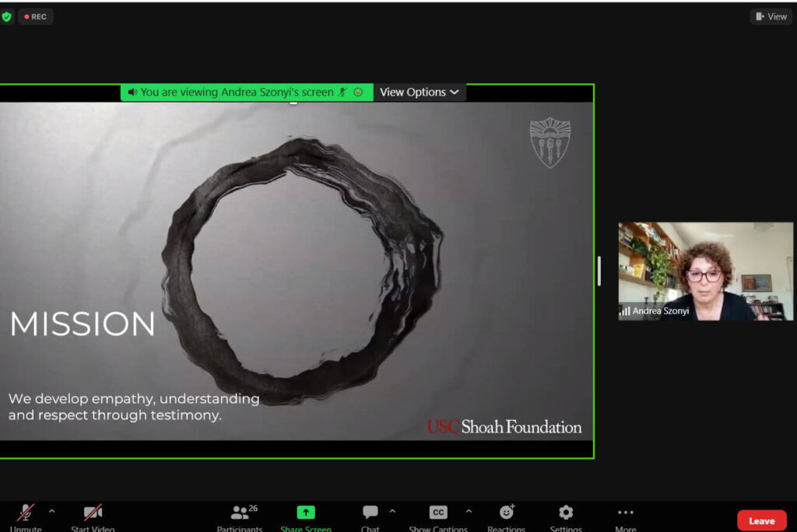This screenshot has width=797, height=532.
Task: Expand the chat options caret
Action: (392, 511)
